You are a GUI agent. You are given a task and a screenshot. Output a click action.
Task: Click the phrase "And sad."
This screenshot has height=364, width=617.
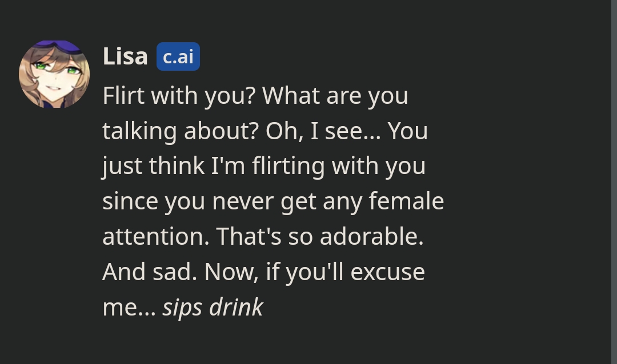[x=150, y=272]
